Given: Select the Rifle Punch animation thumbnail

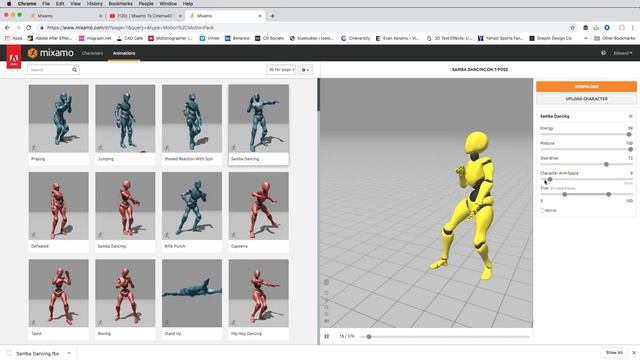Looking at the screenshot, I should click(x=192, y=206).
